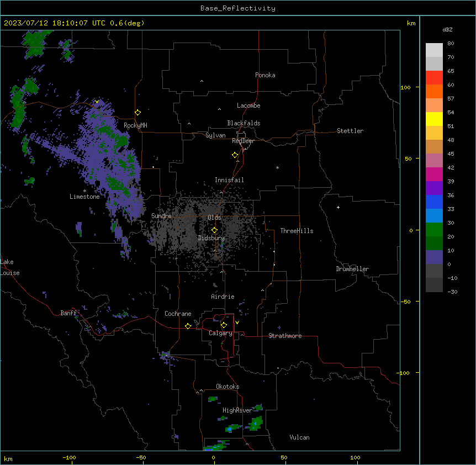Click the Base_Reflectivity title
The height and width of the screenshot is (465, 476).
238,8
